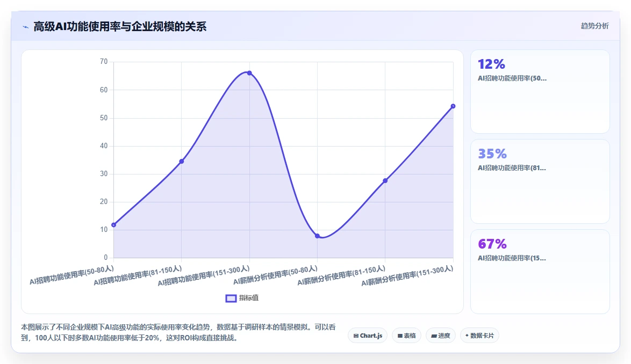Click data point for AI招聘功能使用率(81-150人)
Image resolution: width=631 pixels, height=364 pixels.
tap(182, 161)
